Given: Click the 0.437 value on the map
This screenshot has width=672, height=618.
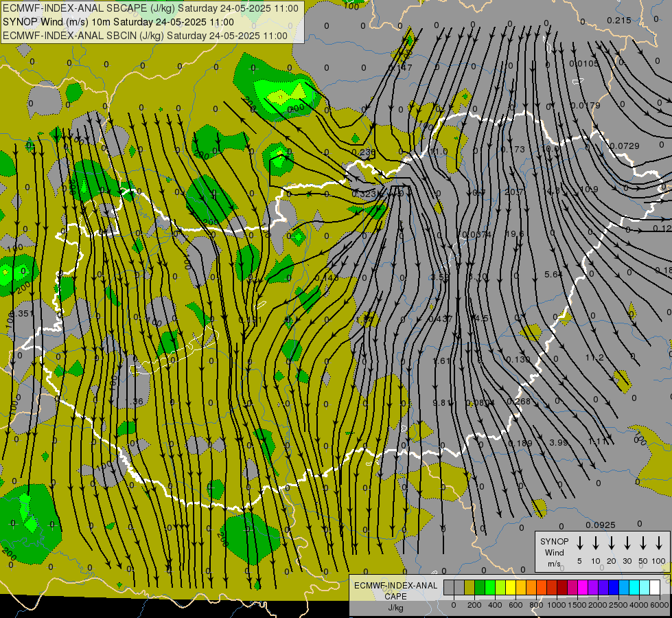Looking at the screenshot, I should [441, 319].
